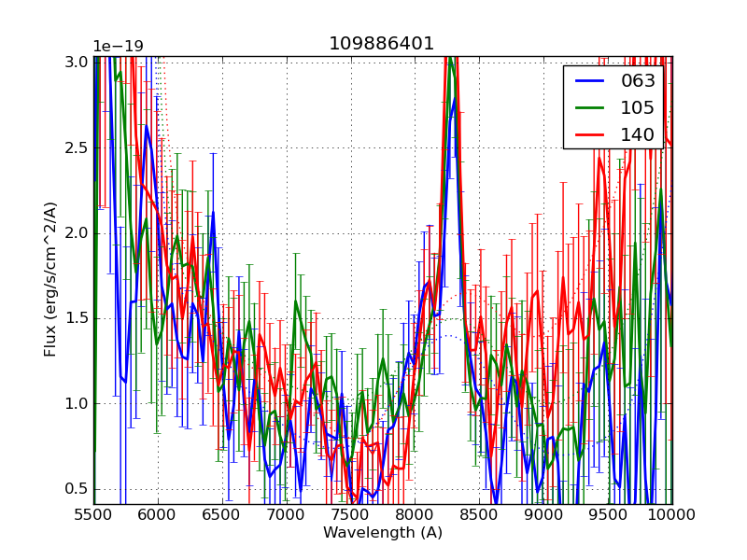Image resolution: width=747 pixels, height=560 pixels.
Task: Click the plot title 109886401
Action: pos(381,44)
